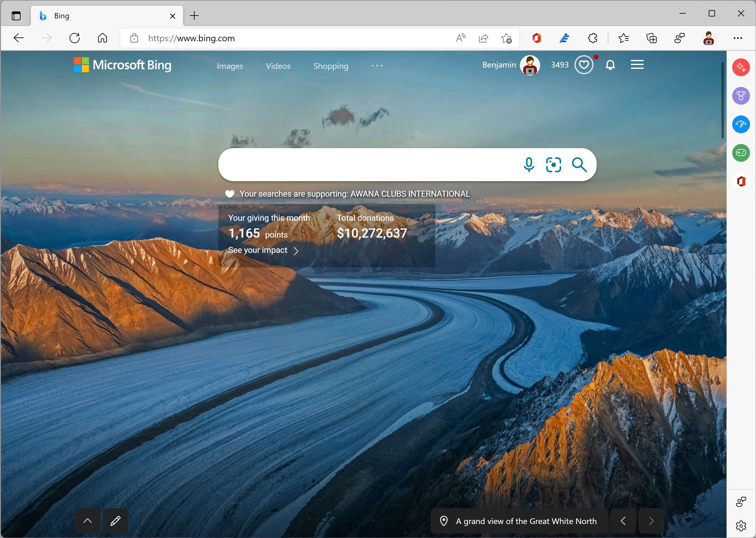
Task: Open the Extensions puzzle icon
Action: 592,38
